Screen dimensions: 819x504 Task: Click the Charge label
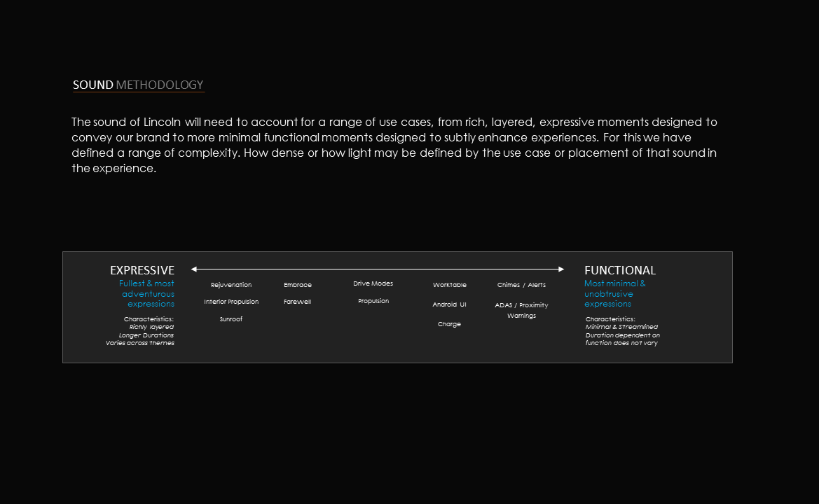[x=449, y=324]
